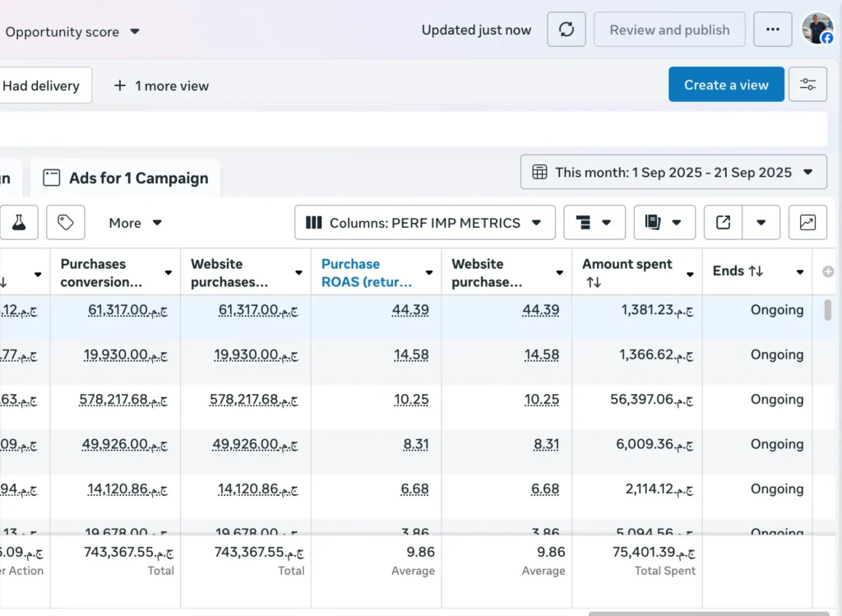The height and width of the screenshot is (616, 842).
Task: Expand the Opportunity score dropdown
Action: [x=72, y=32]
